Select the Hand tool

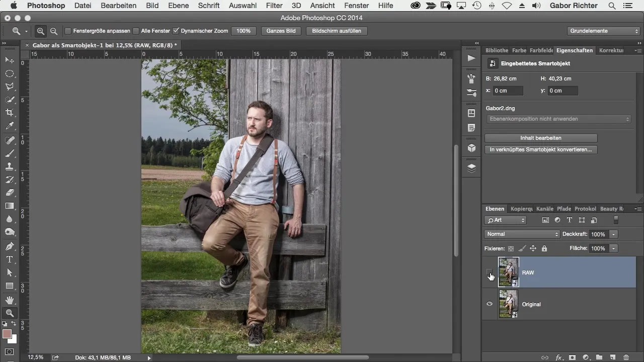pos(10,300)
